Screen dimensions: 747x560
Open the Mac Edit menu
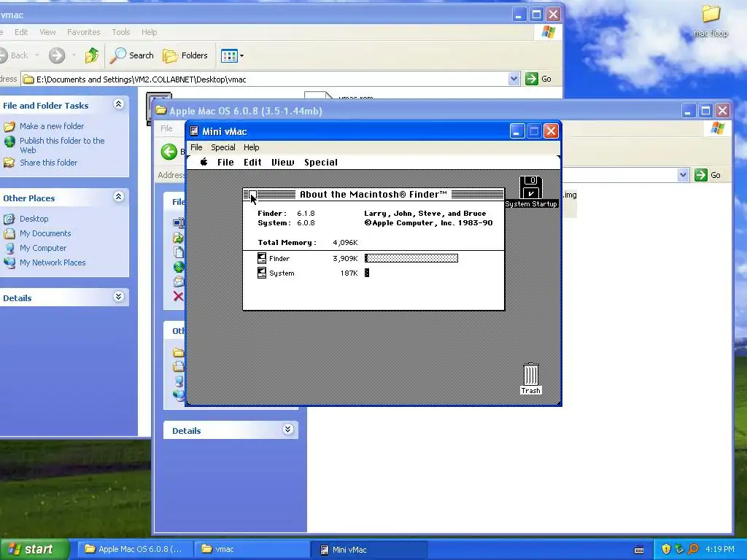252,163
